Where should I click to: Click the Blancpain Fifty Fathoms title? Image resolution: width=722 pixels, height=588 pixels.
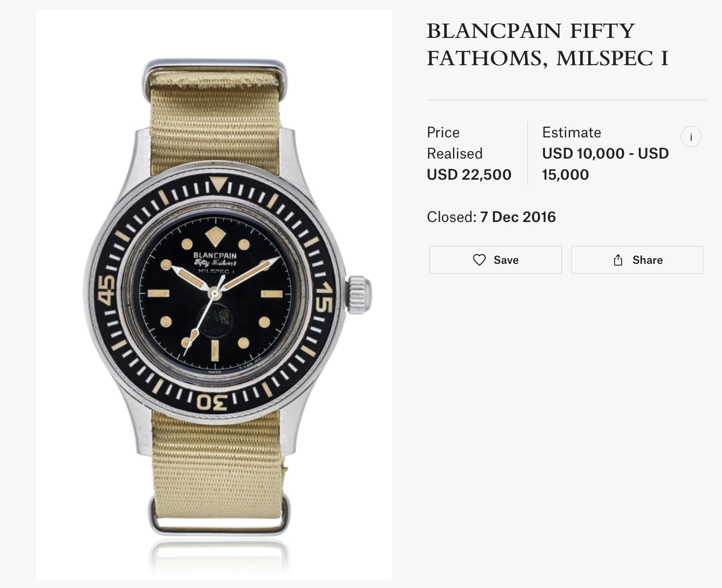[x=547, y=44]
